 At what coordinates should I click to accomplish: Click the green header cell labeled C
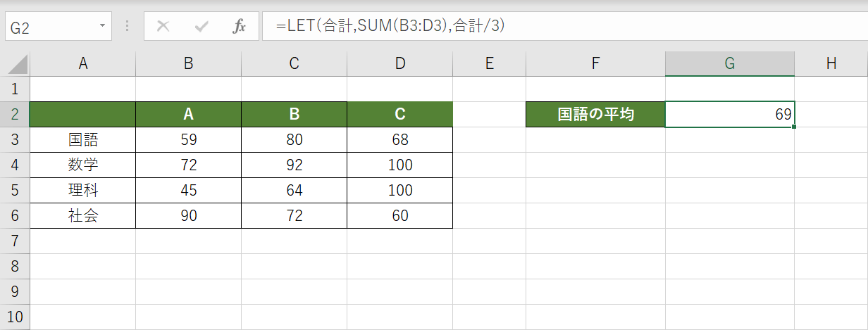399,115
